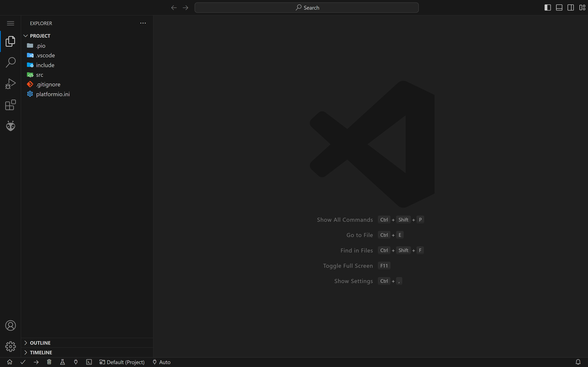Open the PlatformIO alien icon in activity bar
The width and height of the screenshot is (588, 367).
[10, 126]
